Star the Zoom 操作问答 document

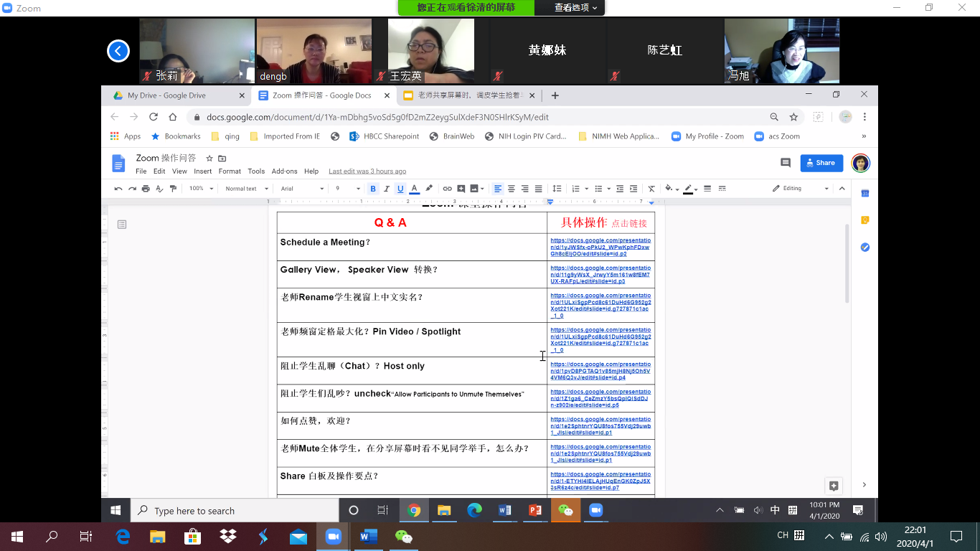[209, 159]
